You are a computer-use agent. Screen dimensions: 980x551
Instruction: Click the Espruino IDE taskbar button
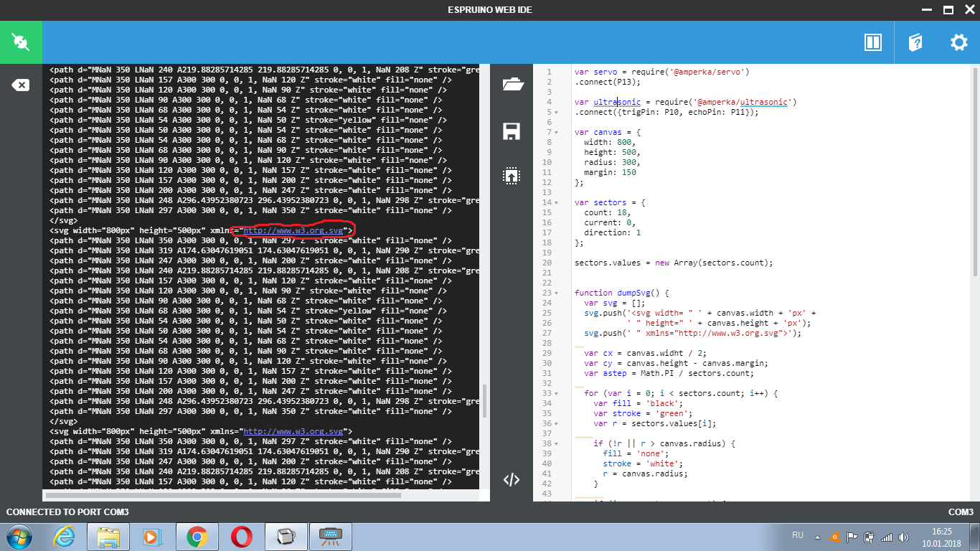tap(330, 536)
